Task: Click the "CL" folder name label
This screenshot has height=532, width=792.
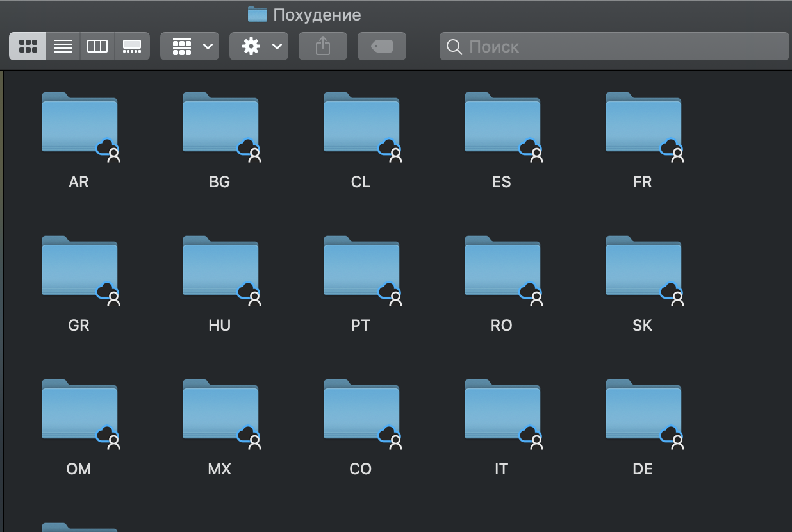Action: pos(361,182)
